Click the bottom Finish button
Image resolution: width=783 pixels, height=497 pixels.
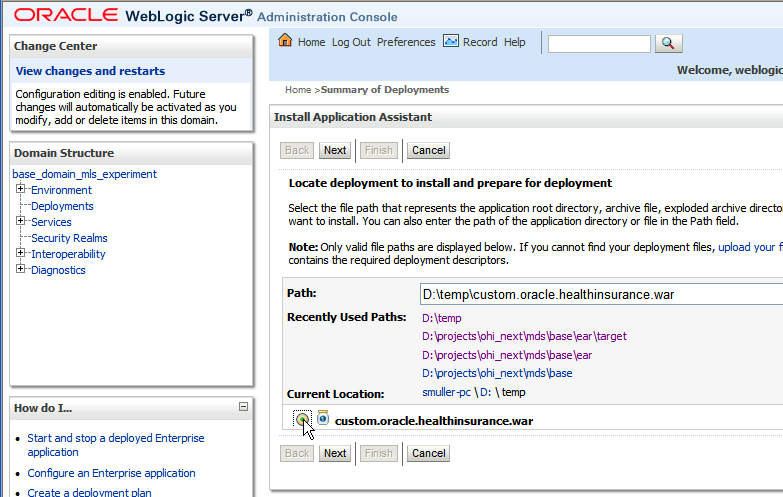click(379, 454)
